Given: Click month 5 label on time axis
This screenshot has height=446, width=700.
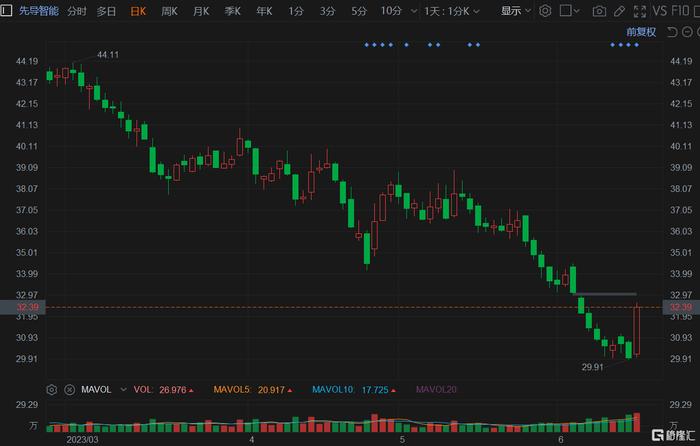Looking at the screenshot, I should click(x=402, y=439).
